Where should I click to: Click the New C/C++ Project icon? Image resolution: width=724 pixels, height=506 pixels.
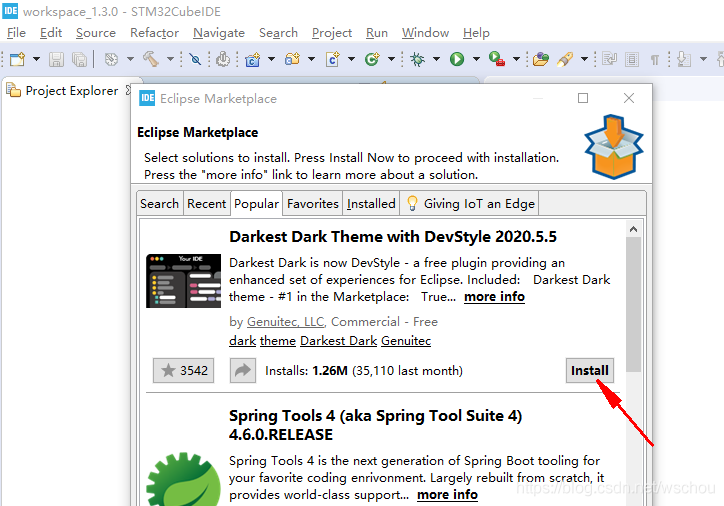[x=253, y=59]
